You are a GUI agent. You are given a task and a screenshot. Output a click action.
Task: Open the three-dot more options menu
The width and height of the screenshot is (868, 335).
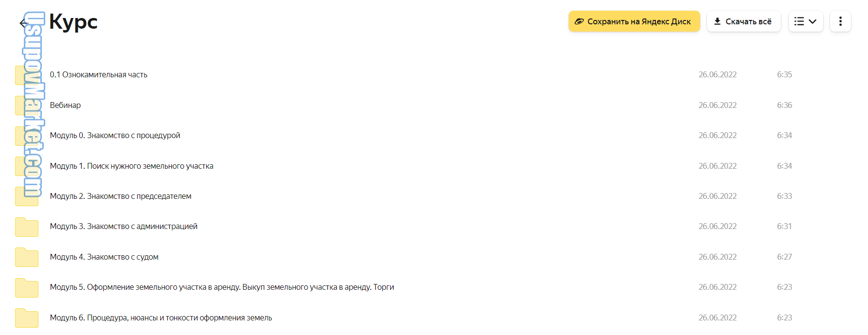(x=840, y=21)
